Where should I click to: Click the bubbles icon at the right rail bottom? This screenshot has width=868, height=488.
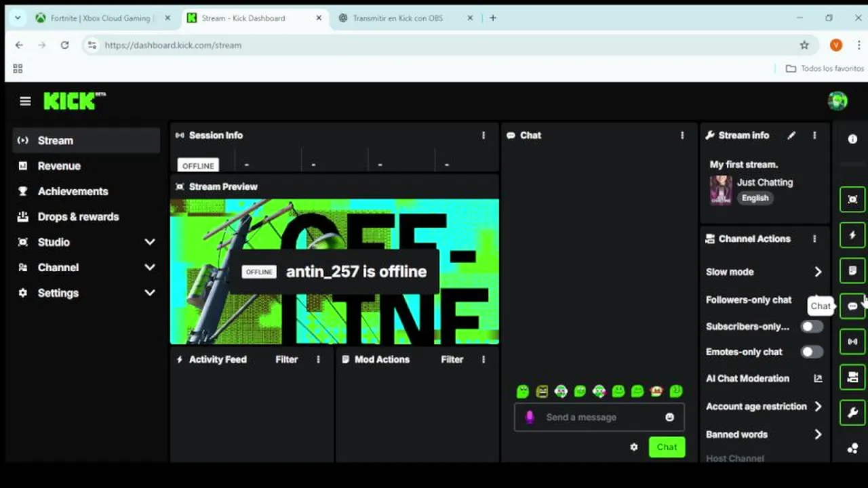point(852,448)
